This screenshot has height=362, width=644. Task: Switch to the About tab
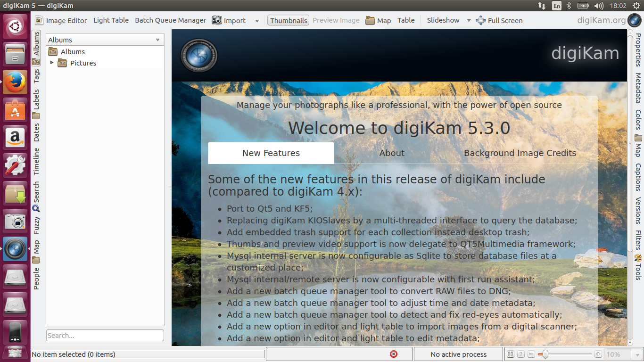[x=392, y=153]
